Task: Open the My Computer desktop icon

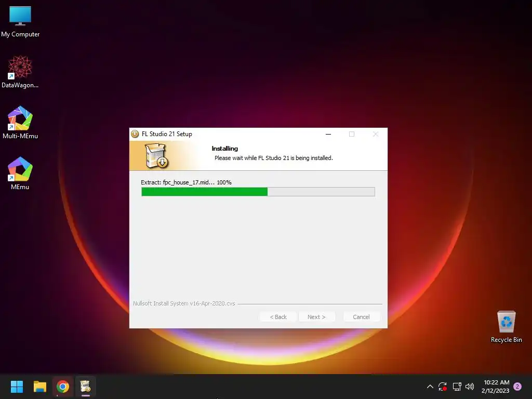Action: tap(20, 22)
